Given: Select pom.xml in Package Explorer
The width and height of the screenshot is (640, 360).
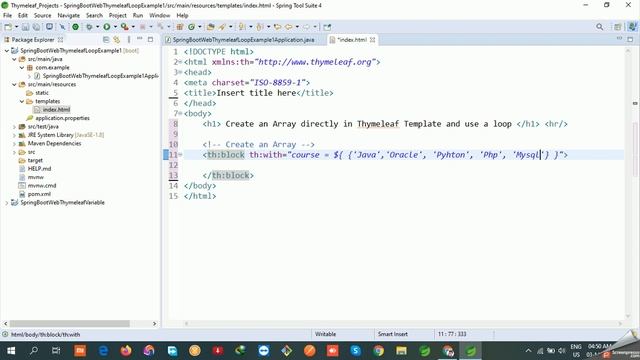Looking at the screenshot, I should pyautogui.click(x=39, y=194).
